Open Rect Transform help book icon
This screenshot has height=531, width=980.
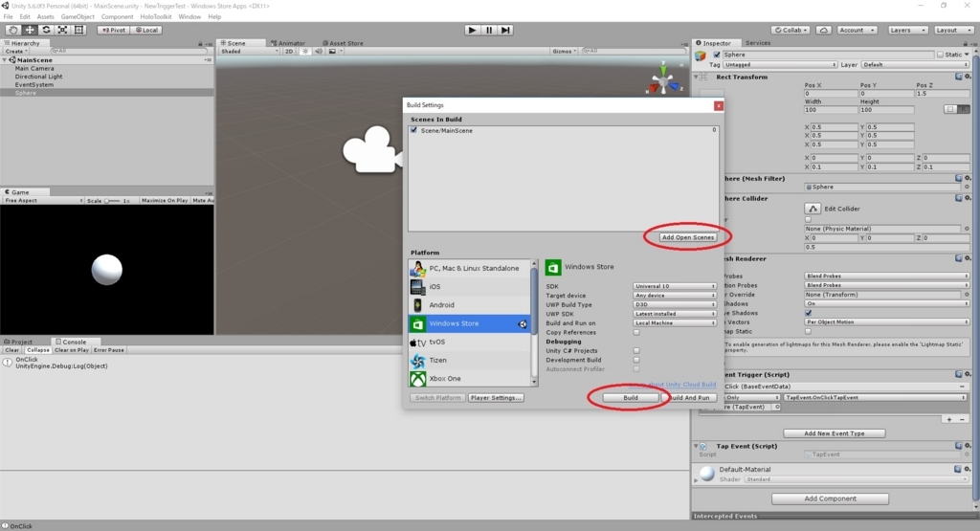point(958,77)
